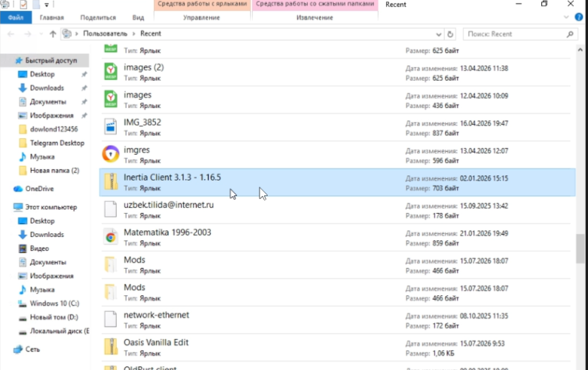Click Пользователь in the breadcrumb path
Image resolution: width=588 pixels, height=370 pixels.
point(105,34)
